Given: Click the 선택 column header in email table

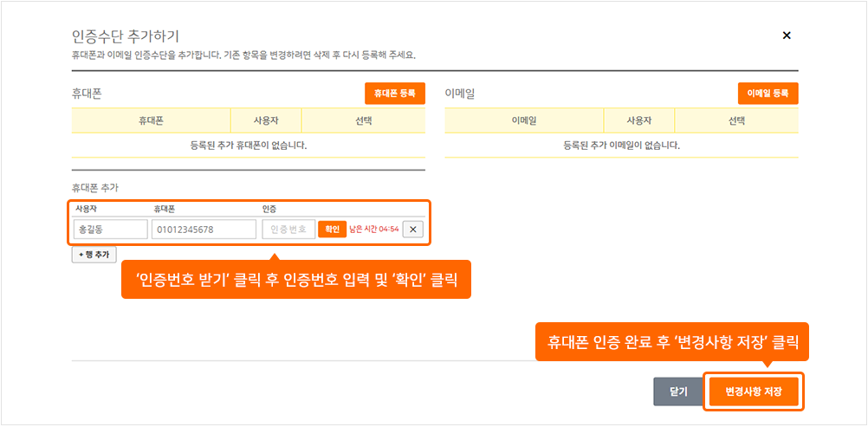Looking at the screenshot, I should (x=736, y=120).
